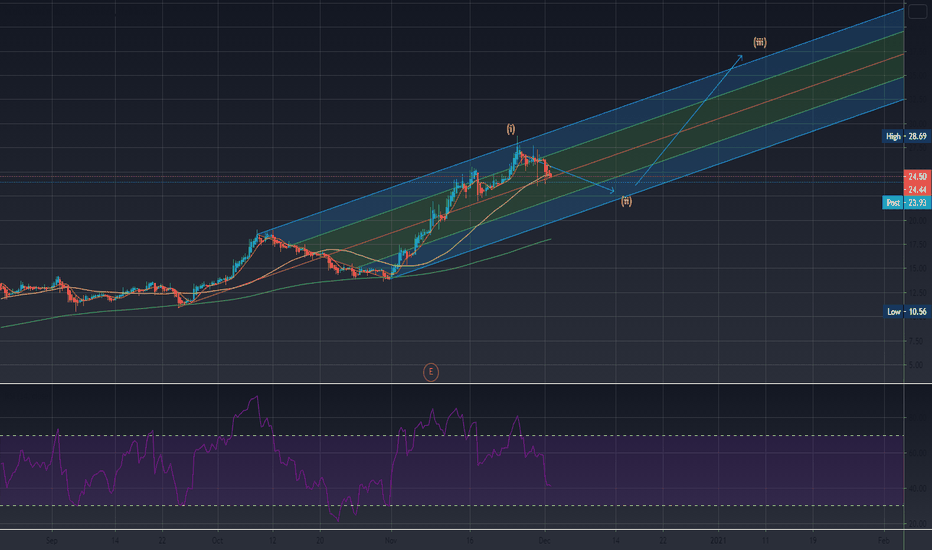The width and height of the screenshot is (932, 550).
Task: Open the earnings 'E' marker on the chart
Action: pyautogui.click(x=431, y=372)
